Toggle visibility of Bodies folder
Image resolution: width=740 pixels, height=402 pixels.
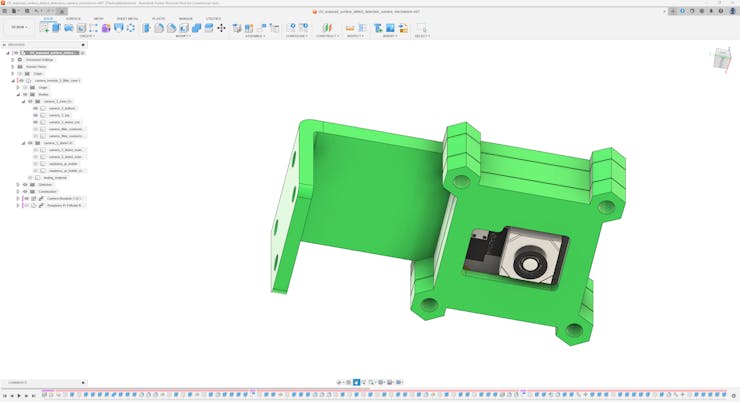pyautogui.click(x=25, y=94)
